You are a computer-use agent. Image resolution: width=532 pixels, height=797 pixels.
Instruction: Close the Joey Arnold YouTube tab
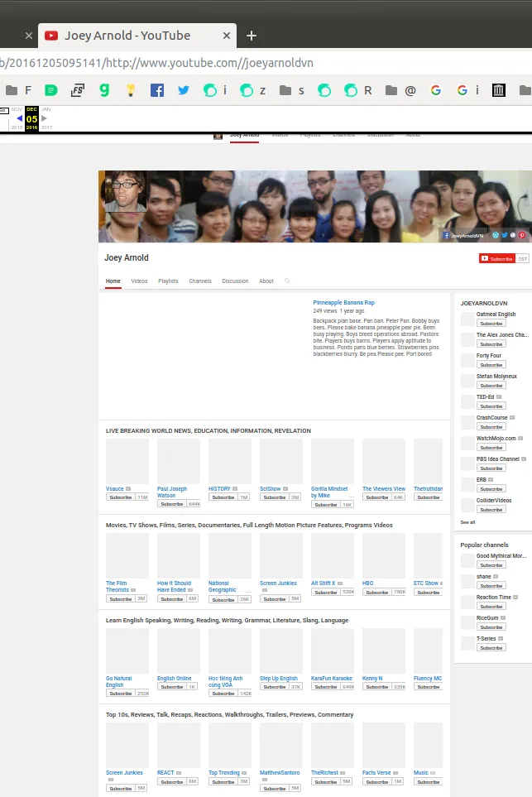(x=227, y=36)
